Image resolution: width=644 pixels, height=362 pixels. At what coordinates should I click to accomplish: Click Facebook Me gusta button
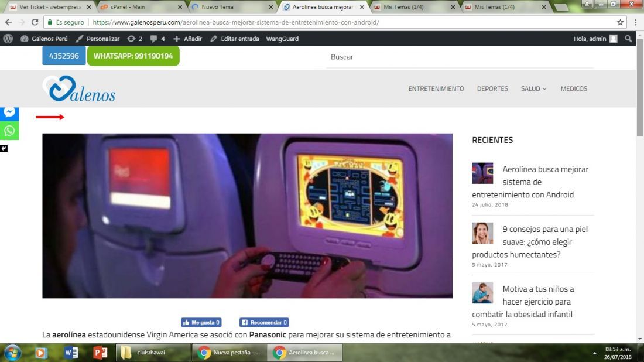click(201, 322)
